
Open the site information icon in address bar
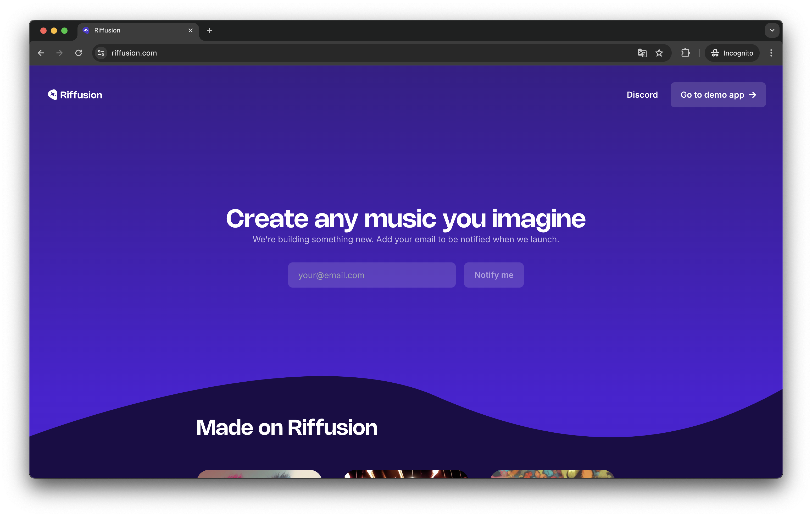tap(101, 53)
